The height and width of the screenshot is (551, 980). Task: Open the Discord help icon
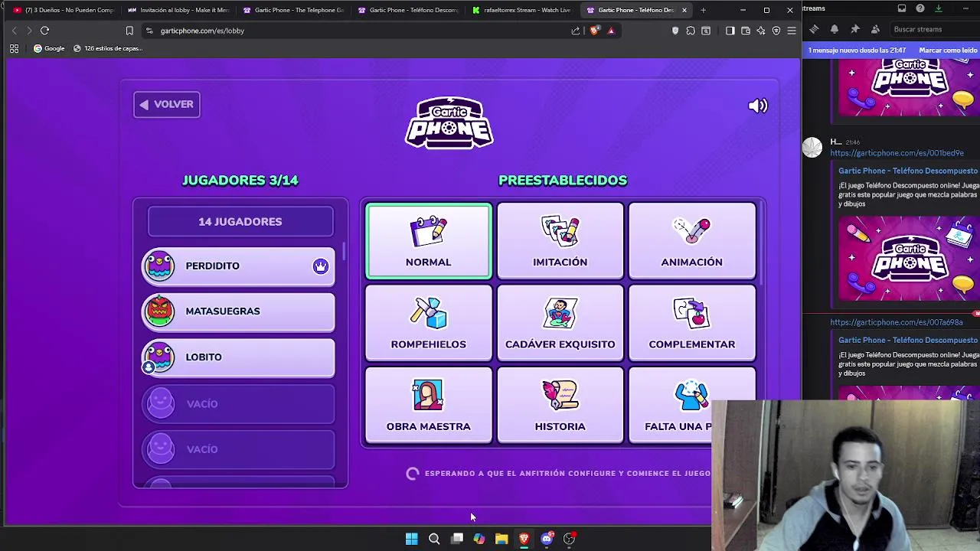[920, 8]
